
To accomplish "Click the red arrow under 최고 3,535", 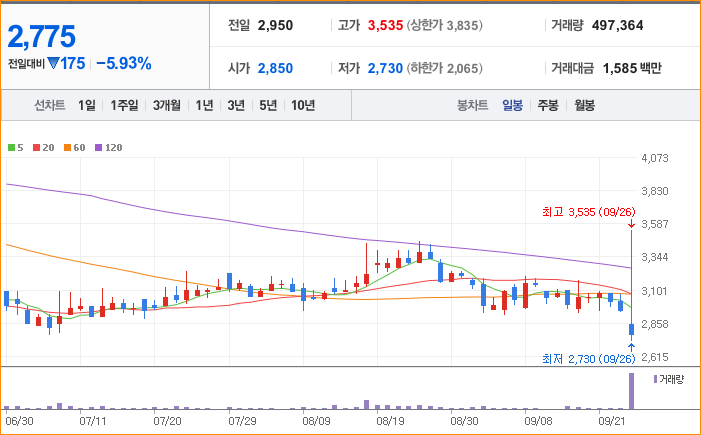I will coord(631,224).
